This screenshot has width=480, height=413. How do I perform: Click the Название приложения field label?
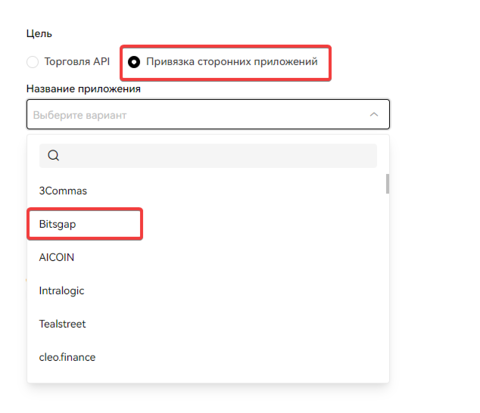point(83,89)
